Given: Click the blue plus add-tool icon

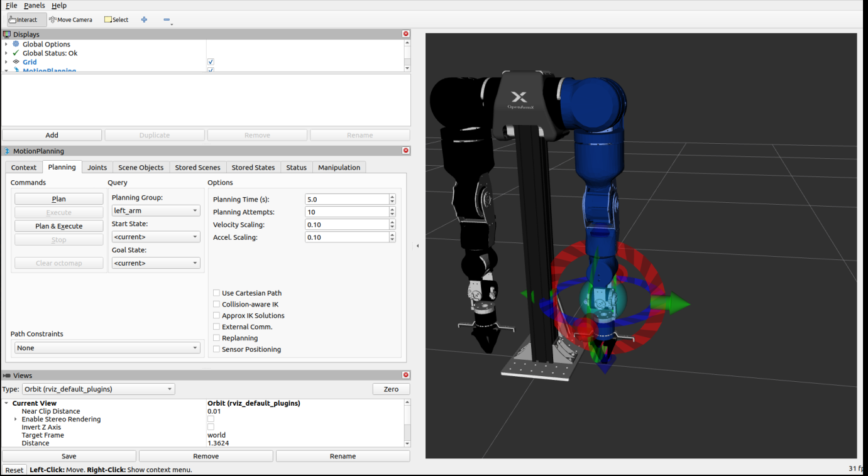Looking at the screenshot, I should (x=144, y=19).
